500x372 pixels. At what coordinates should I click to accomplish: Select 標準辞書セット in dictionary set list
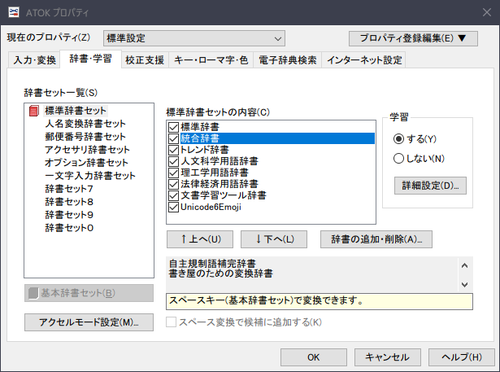[x=75, y=111]
